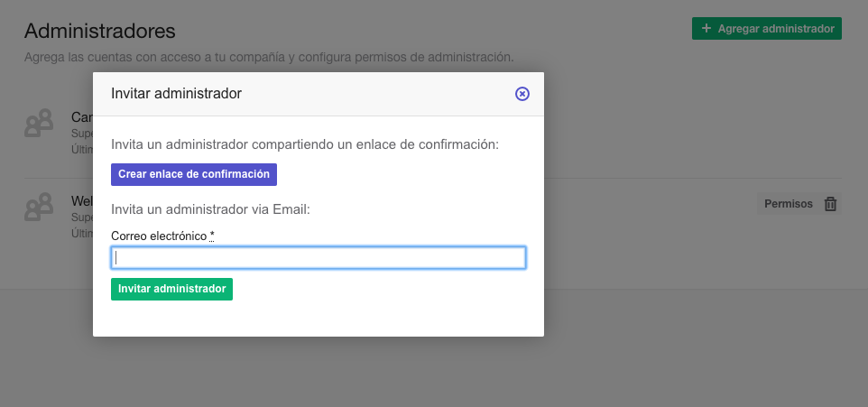Click Crear enlace de confirmación button
868x407 pixels.
click(194, 174)
